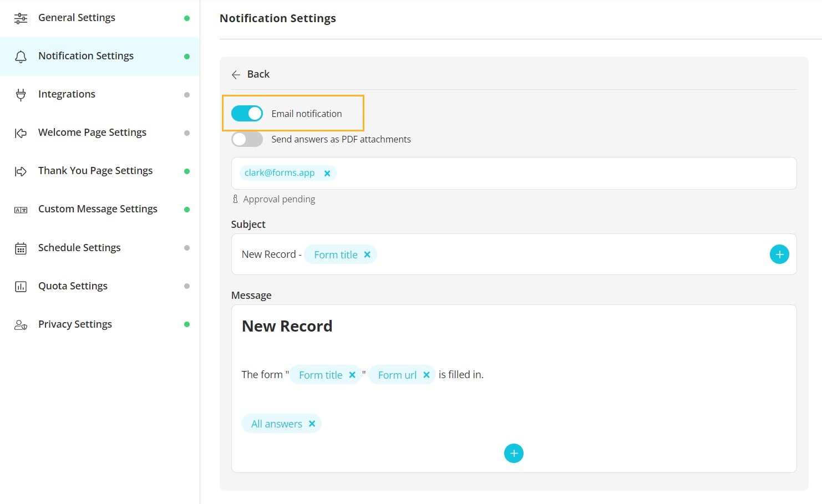
Task: Click the Welcome Page Settings arrow icon
Action: pyautogui.click(x=21, y=132)
